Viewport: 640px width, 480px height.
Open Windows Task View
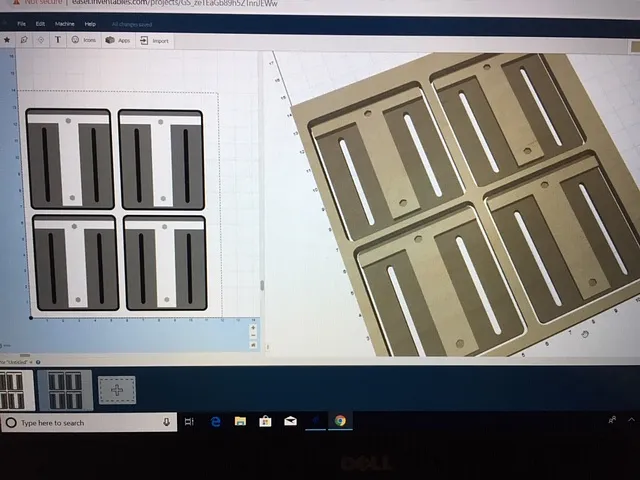(189, 422)
